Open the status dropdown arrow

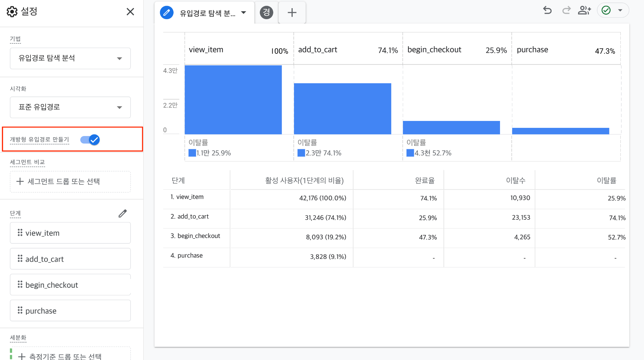[x=620, y=10]
